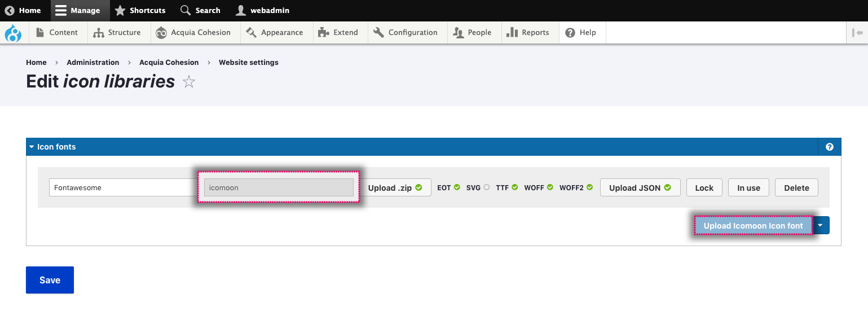This screenshot has width=868, height=311.
Task: Click the Drupal logo icon
Action: pyautogui.click(x=13, y=33)
